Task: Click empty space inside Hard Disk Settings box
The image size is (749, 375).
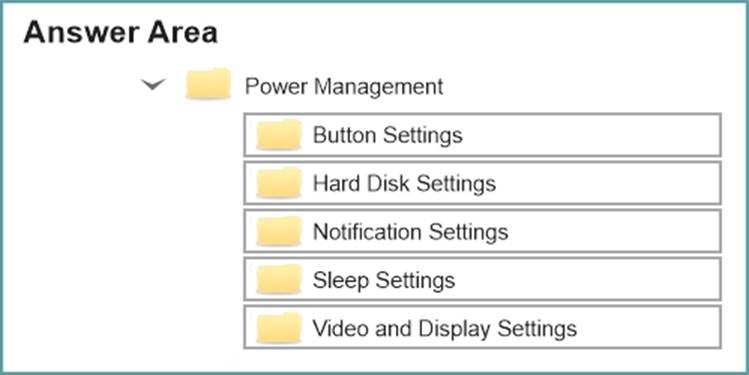Action: pyautogui.click(x=607, y=183)
